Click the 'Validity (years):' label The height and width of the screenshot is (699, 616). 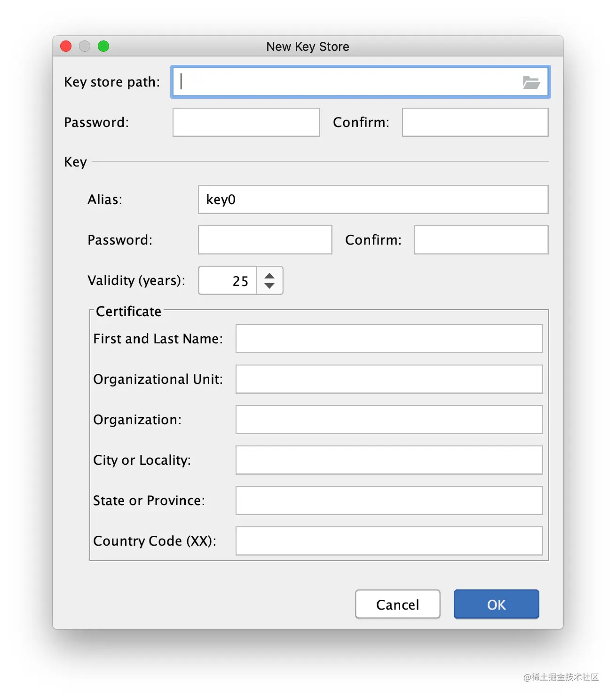pyautogui.click(x=136, y=281)
